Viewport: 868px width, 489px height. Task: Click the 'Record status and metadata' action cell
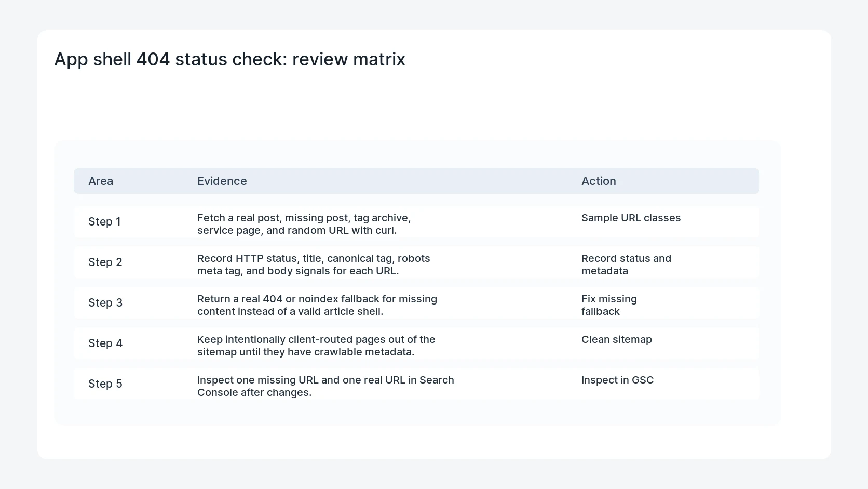[626, 265]
